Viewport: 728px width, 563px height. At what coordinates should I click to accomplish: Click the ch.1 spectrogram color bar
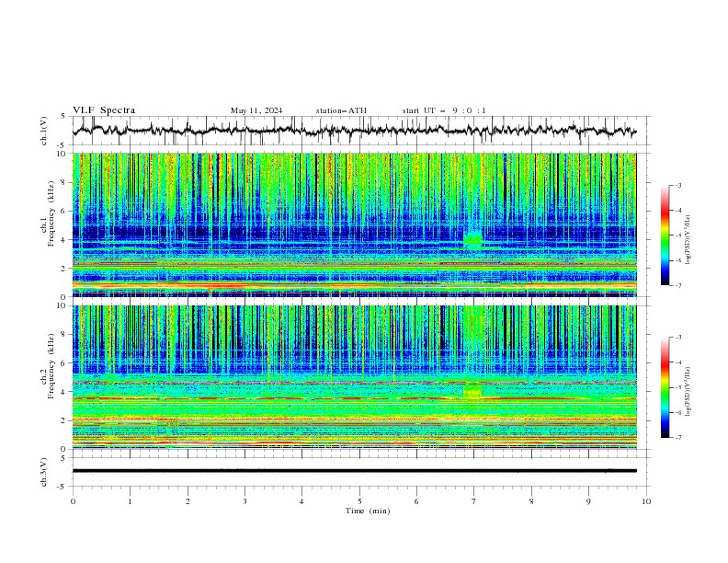click(x=665, y=236)
